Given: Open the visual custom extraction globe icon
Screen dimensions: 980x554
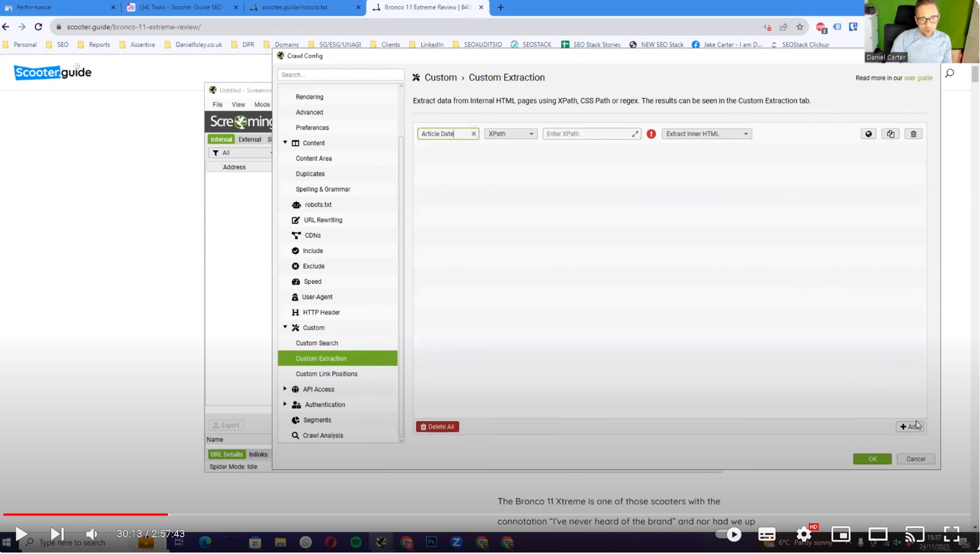Looking at the screenshot, I should 868,134.
